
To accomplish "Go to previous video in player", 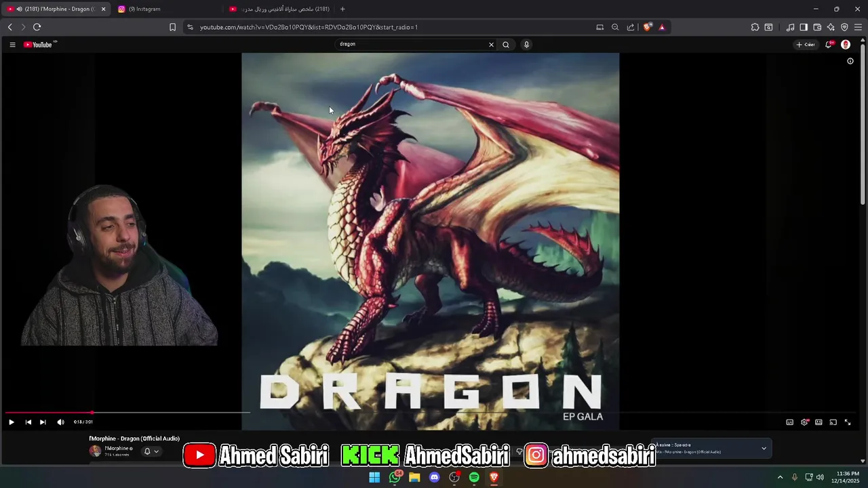I will 28,422.
